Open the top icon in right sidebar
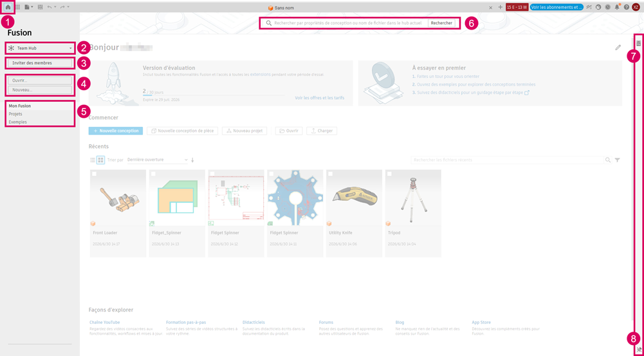This screenshot has width=644, height=356. tap(639, 43)
